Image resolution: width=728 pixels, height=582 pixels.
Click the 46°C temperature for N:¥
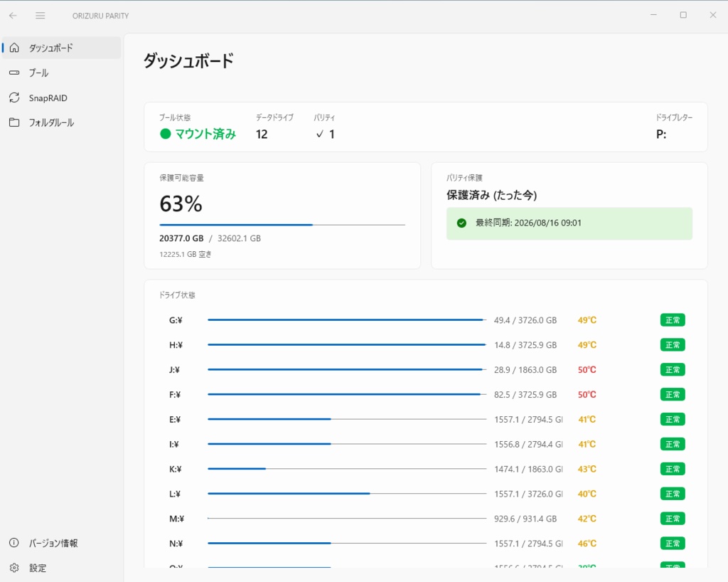pyautogui.click(x=587, y=544)
